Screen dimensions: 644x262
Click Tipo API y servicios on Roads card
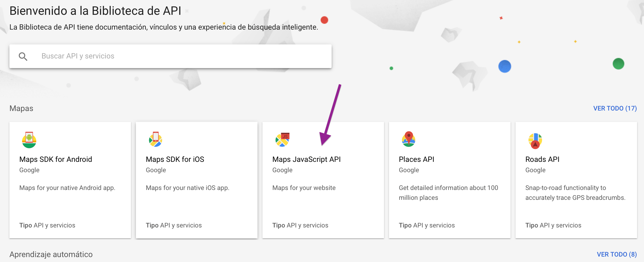tap(553, 225)
